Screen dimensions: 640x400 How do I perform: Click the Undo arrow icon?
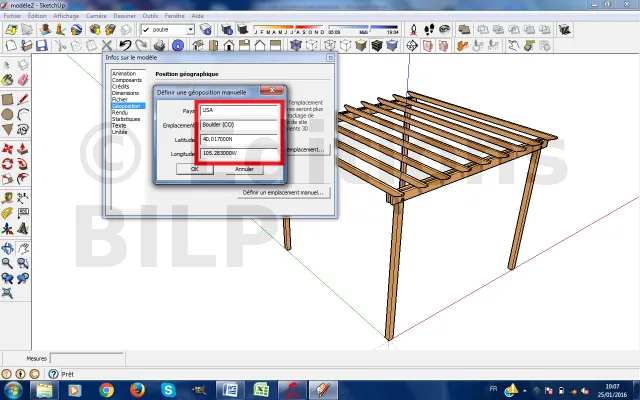[125, 45]
